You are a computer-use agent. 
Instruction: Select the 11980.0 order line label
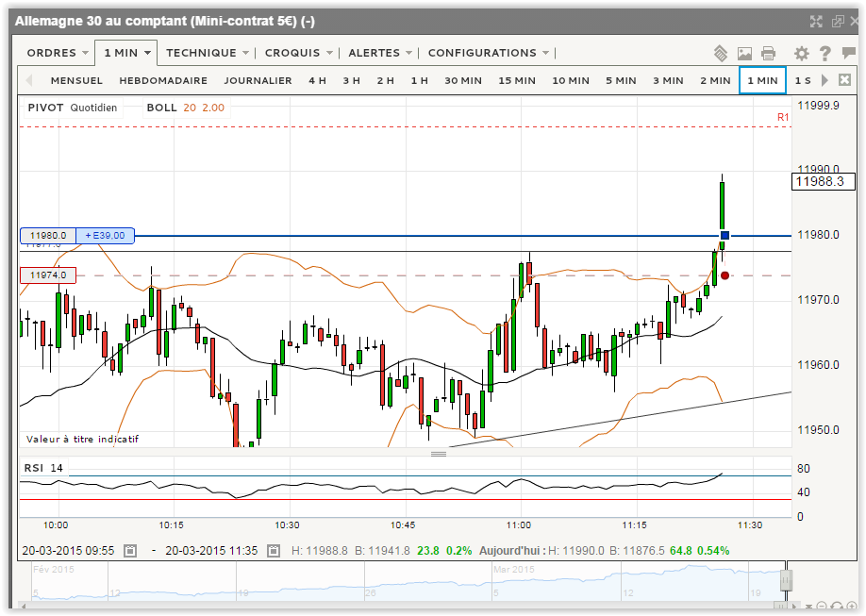[x=48, y=236]
